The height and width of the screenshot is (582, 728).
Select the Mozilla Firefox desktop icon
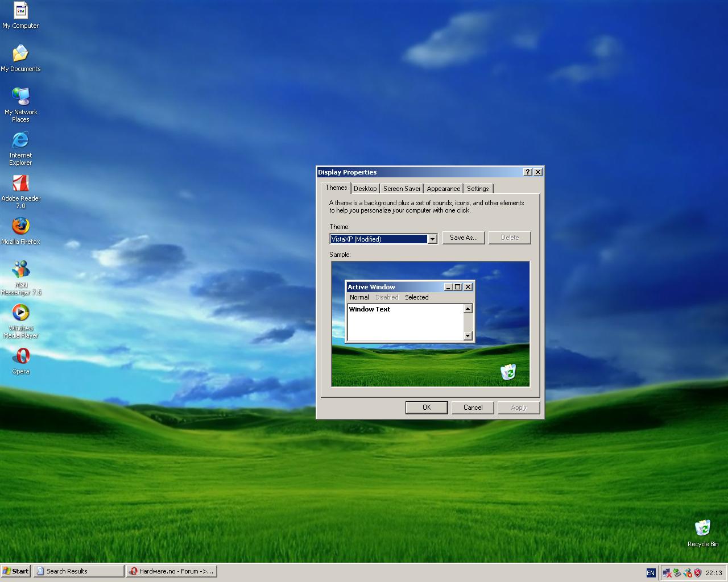click(x=20, y=231)
